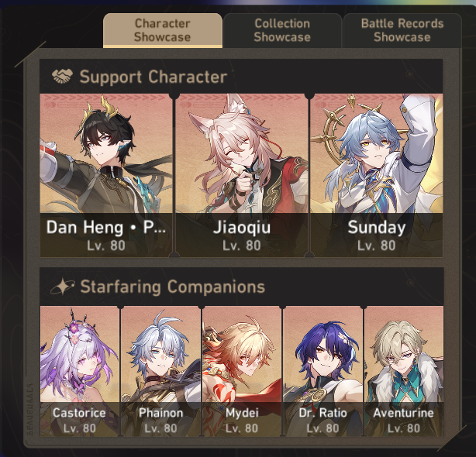Click the Castorice Lv. 80 name label

tap(80, 420)
